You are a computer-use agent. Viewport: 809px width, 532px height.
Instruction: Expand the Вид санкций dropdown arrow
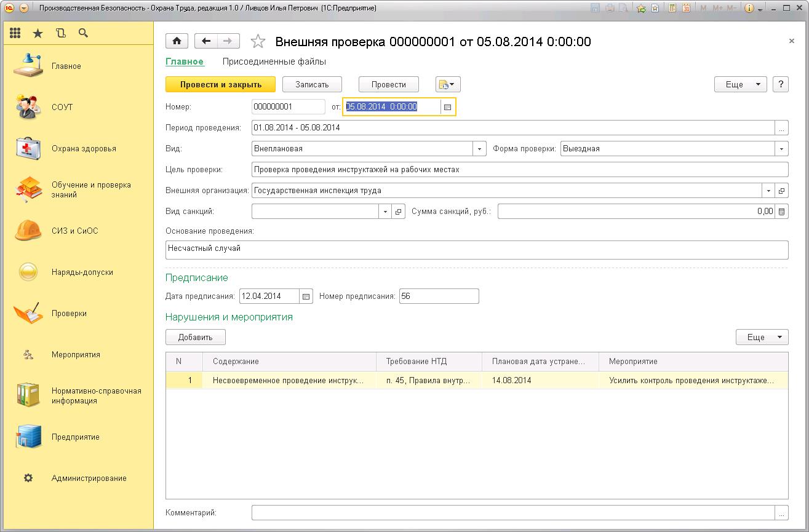pyautogui.click(x=385, y=212)
